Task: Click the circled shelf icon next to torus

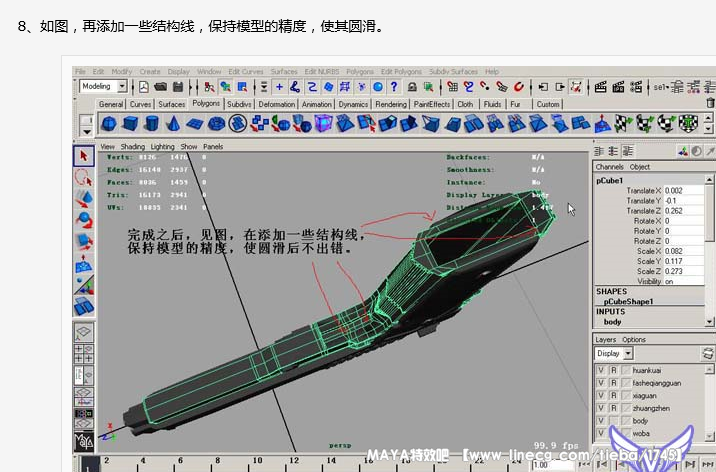Action: click(237, 123)
